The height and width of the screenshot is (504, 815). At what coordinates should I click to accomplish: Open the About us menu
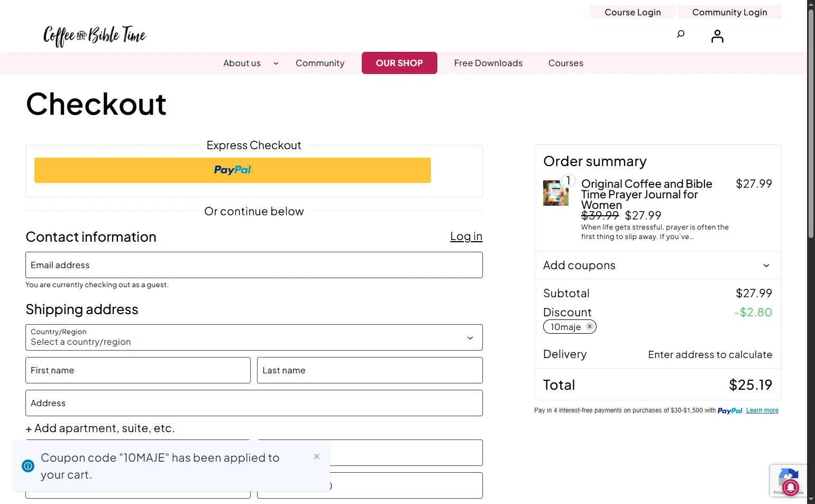[x=242, y=63]
